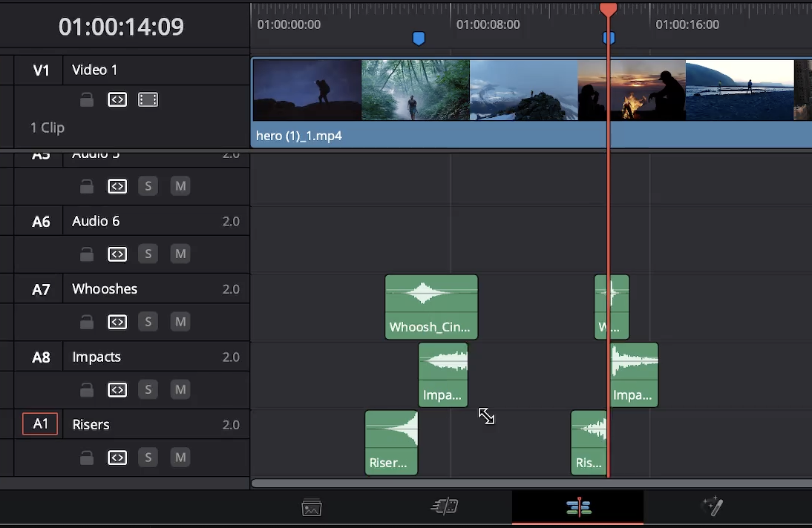Click the 01:00:16:00 ruler label
812x528 pixels.
pyautogui.click(x=687, y=24)
